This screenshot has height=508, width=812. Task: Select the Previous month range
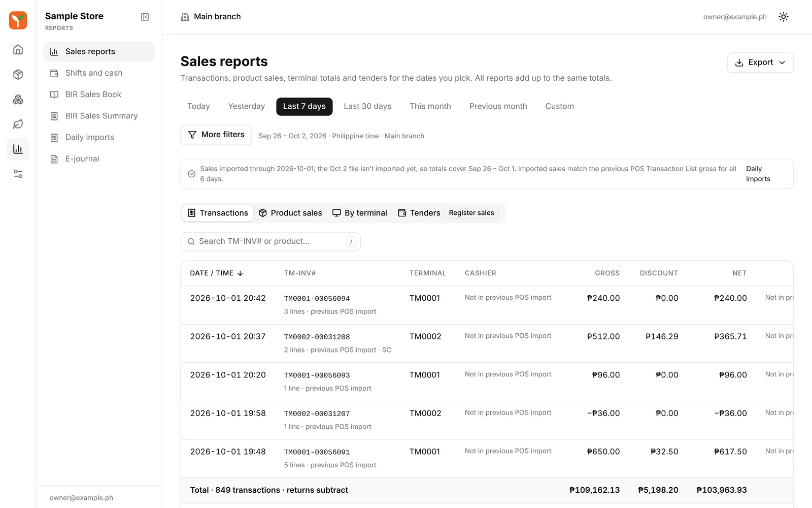[x=498, y=106]
